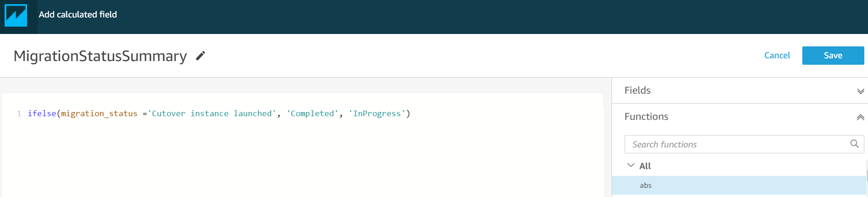868x197 pixels.
Task: Place cursor on migration_status in expression
Action: (x=99, y=113)
